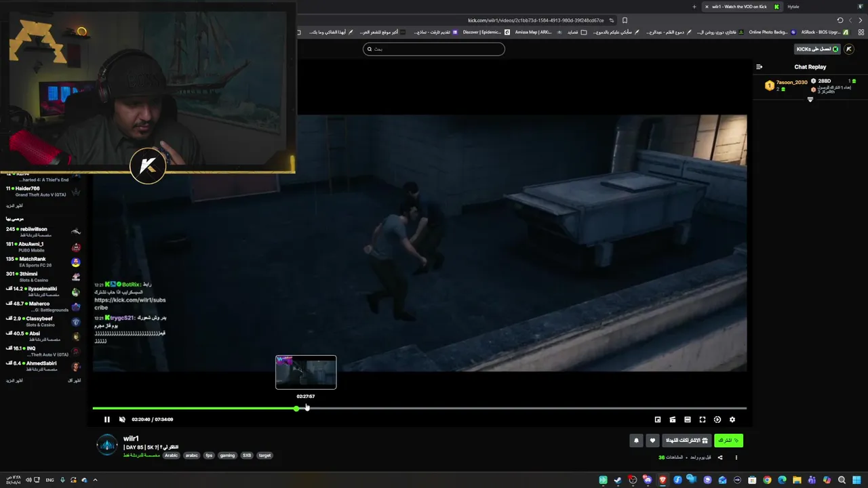Image resolution: width=868 pixels, height=488 pixels.
Task: Open playback speed control icon
Action: 717,420
